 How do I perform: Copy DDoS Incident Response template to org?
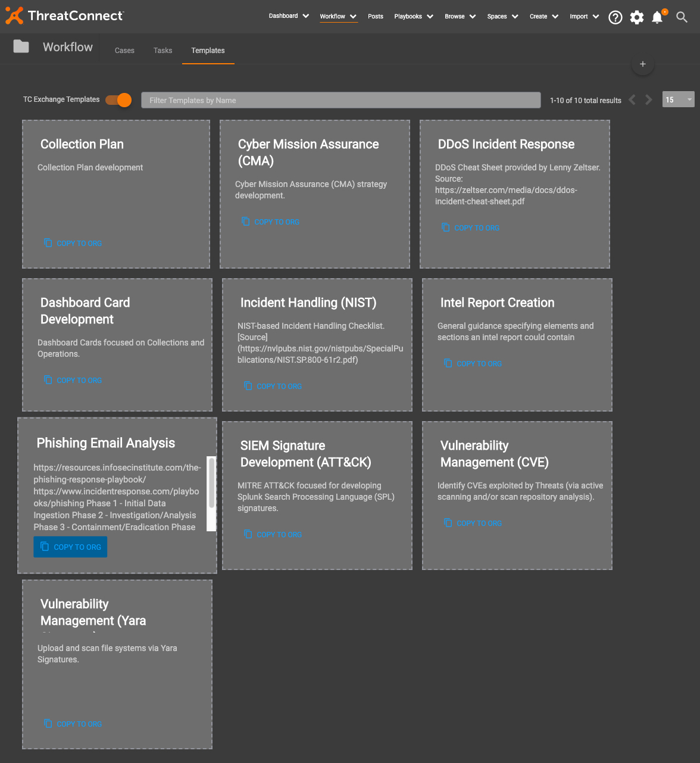(x=471, y=228)
